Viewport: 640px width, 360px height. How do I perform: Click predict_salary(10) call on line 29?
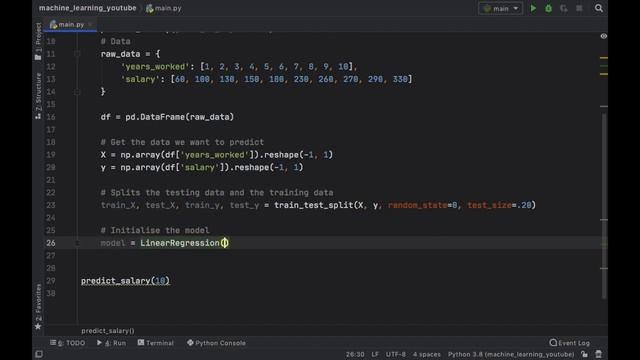point(125,281)
